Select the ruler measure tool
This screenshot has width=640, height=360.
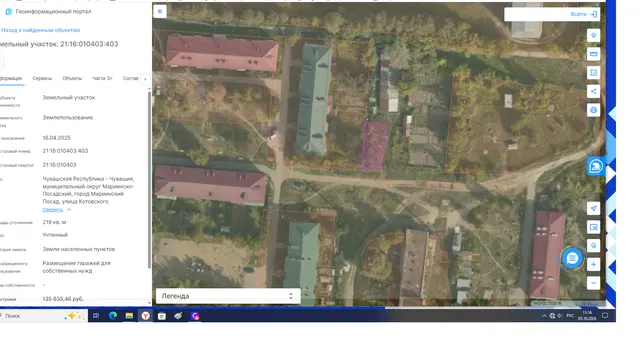click(x=593, y=54)
